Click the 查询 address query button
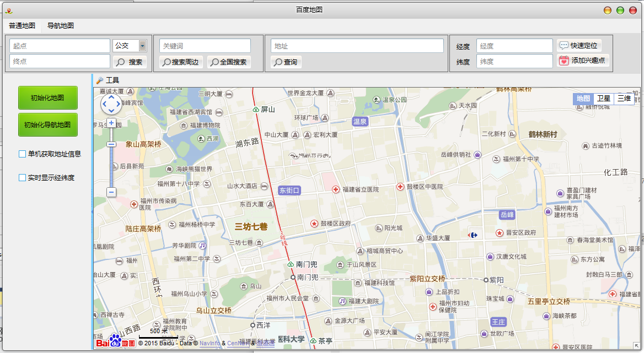644x353 pixels. (x=286, y=62)
